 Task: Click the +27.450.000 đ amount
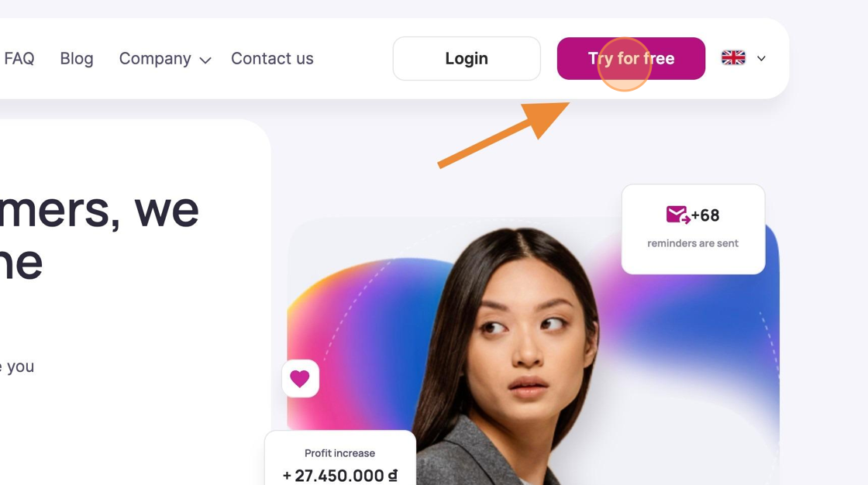pos(340,476)
